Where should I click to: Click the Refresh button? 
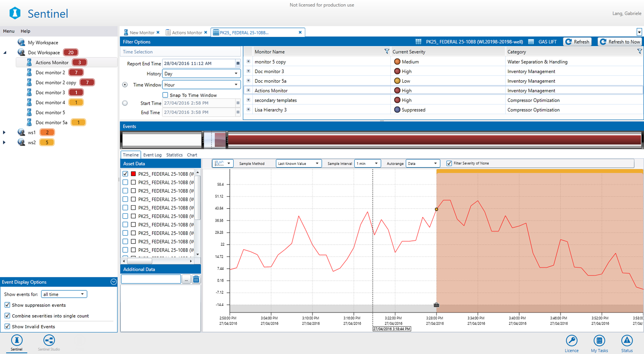tap(577, 42)
